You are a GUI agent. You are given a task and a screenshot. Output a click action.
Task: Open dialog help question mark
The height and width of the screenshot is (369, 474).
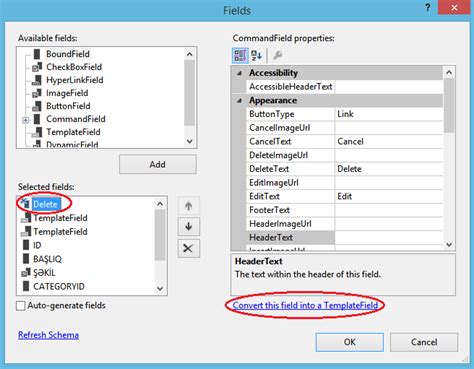tap(428, 7)
